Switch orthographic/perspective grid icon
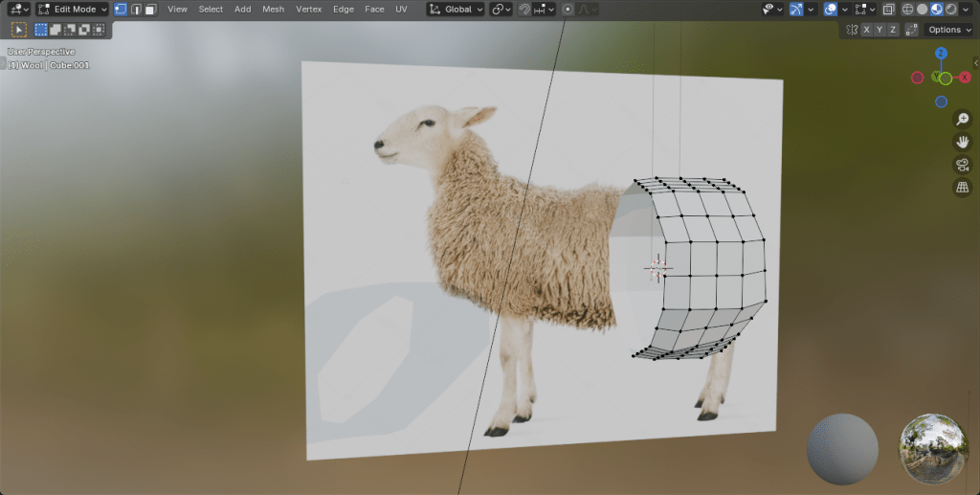This screenshot has height=495, width=980. [x=963, y=188]
